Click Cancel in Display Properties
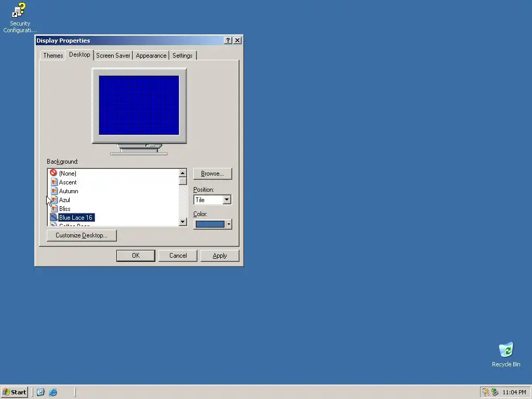Image resolution: width=532 pixels, height=399 pixels. pos(178,256)
